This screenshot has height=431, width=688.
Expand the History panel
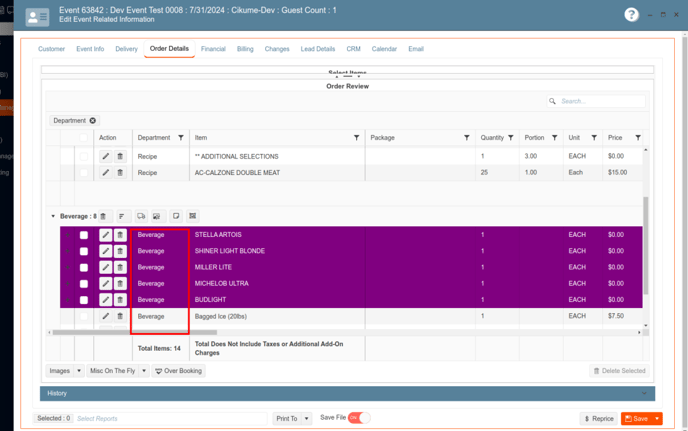click(x=347, y=393)
